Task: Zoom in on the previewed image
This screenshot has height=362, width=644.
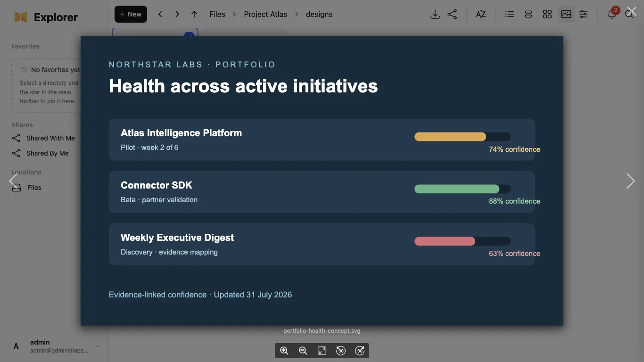Action: tap(284, 351)
